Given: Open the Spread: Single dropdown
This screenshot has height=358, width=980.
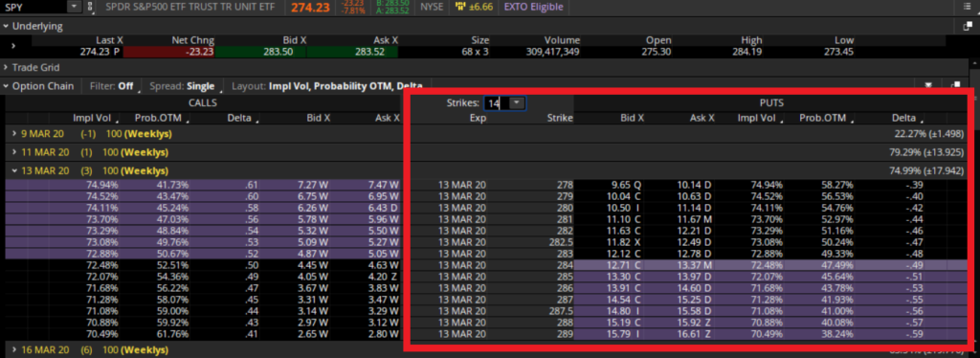Looking at the screenshot, I should [x=185, y=86].
